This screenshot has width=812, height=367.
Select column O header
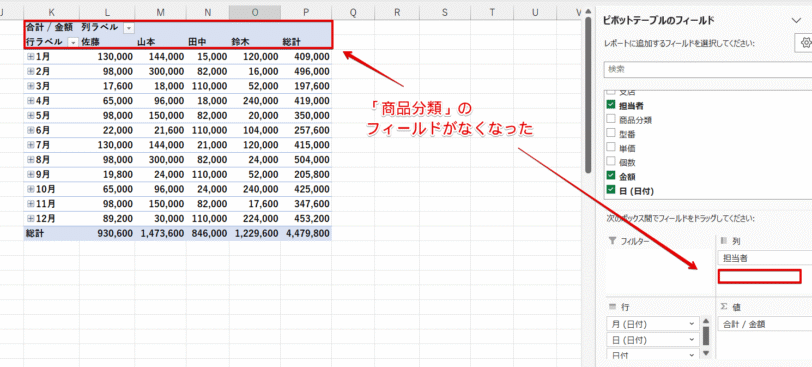click(x=254, y=13)
